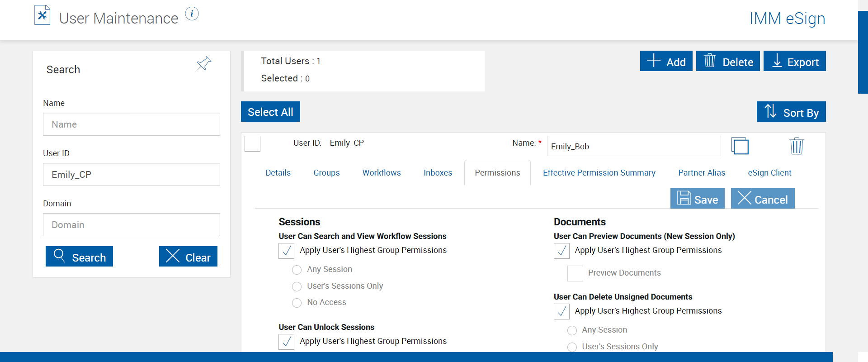The image size is (868, 362).
Task: Save the permission changes
Action: [697, 199]
